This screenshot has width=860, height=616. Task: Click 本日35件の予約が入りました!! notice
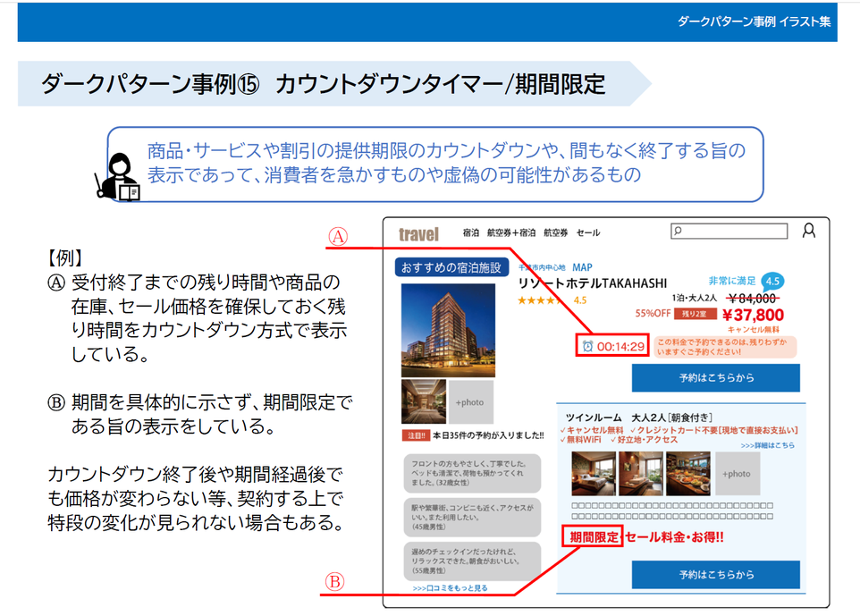click(x=488, y=435)
